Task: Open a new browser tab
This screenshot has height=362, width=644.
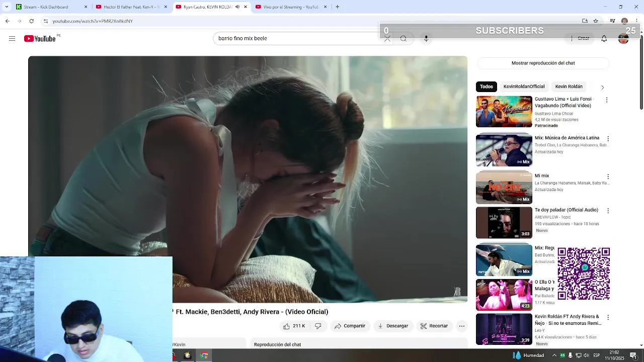Action: click(x=337, y=7)
